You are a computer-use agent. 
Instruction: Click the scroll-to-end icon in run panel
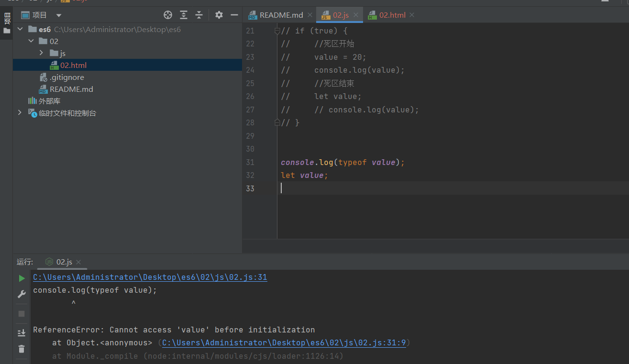coord(22,333)
